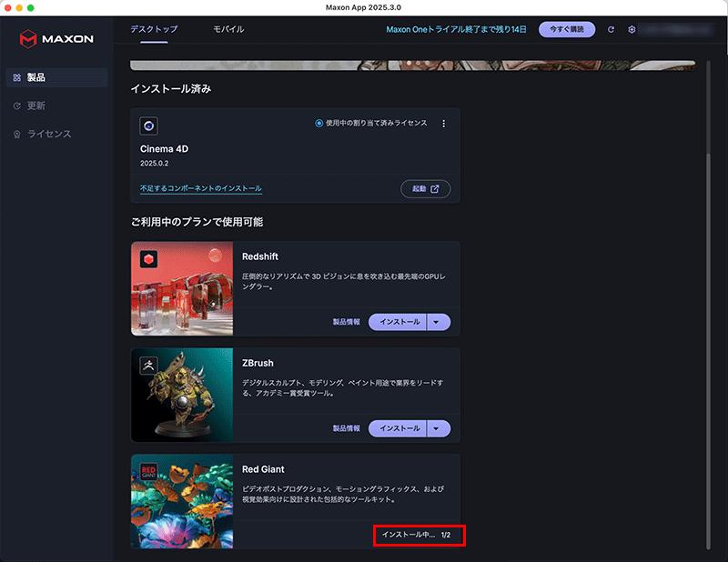Viewport: 728px width, 562px height.
Task: Go to the 更新 (Updates) sidebar section
Action: tap(35, 105)
